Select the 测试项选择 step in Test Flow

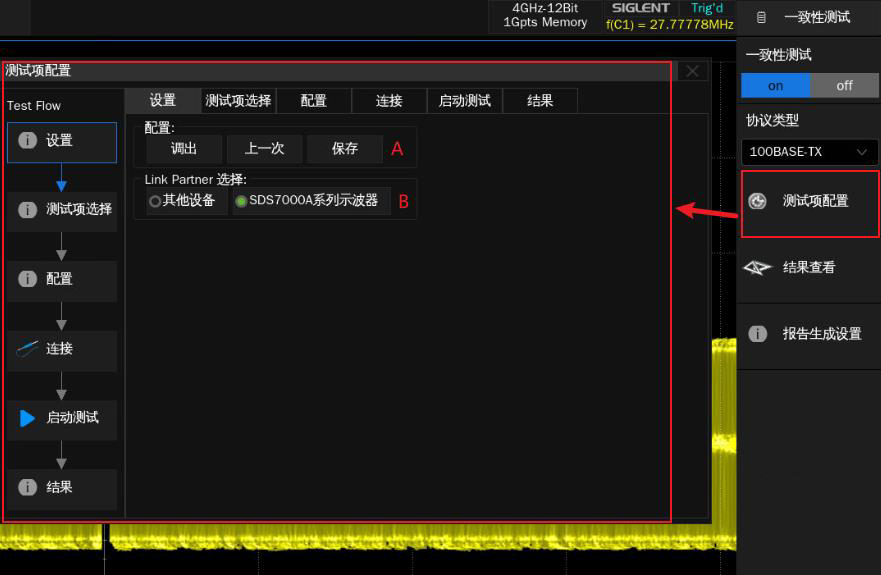[x=62, y=210]
